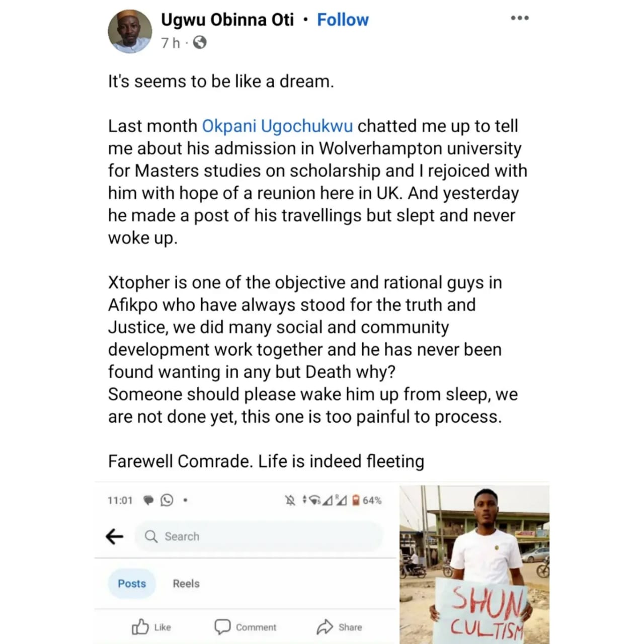Screen dimensions: 644x644
Task: Tap the muted bell status icon
Action: point(290,500)
